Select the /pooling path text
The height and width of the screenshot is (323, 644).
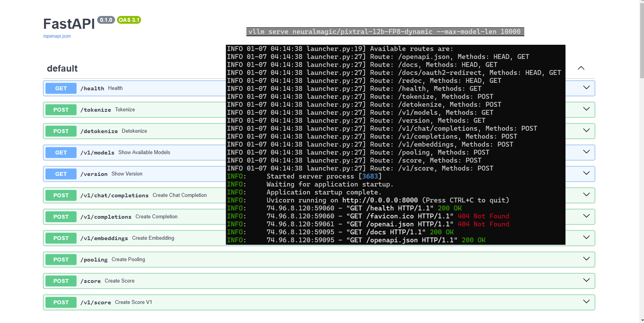point(94,260)
